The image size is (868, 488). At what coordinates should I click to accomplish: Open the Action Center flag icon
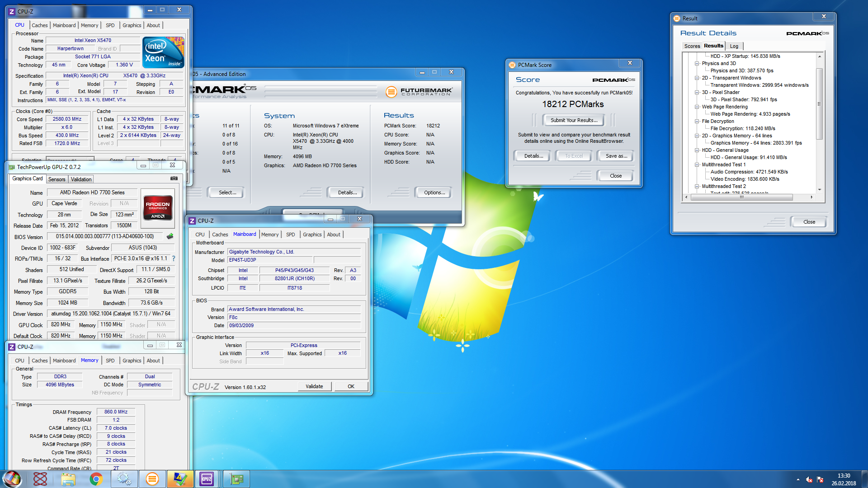(820, 479)
